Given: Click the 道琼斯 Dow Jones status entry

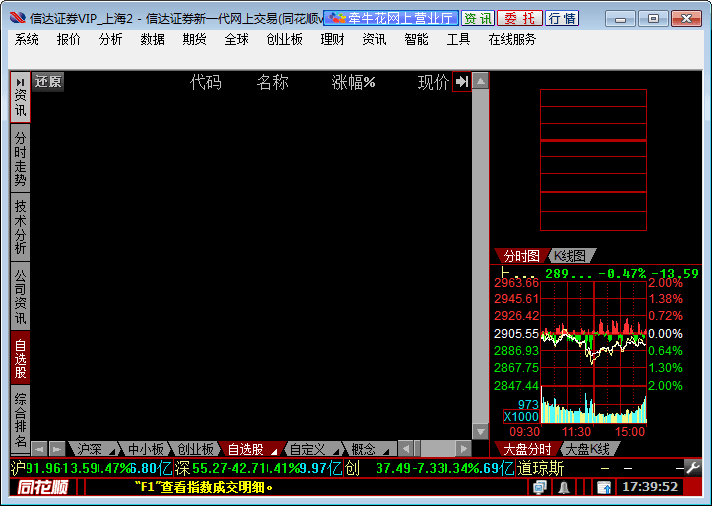Looking at the screenshot, I should coord(600,468).
